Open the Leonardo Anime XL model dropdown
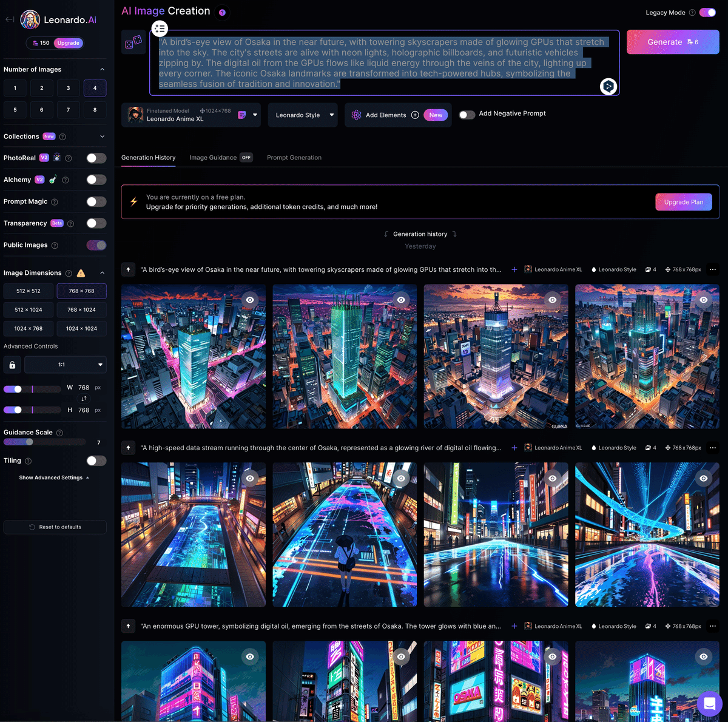 tap(191, 115)
